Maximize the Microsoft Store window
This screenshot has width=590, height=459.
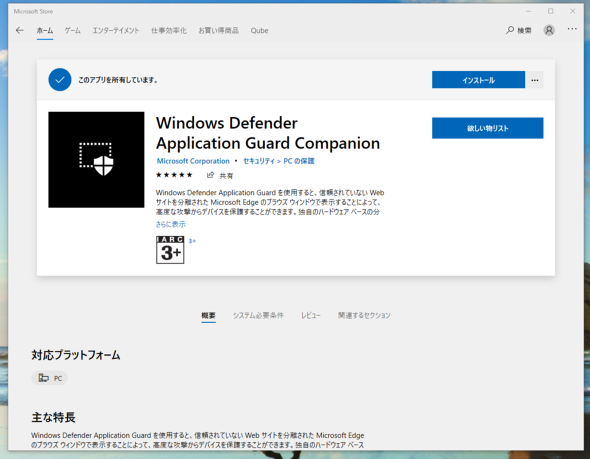click(x=550, y=11)
